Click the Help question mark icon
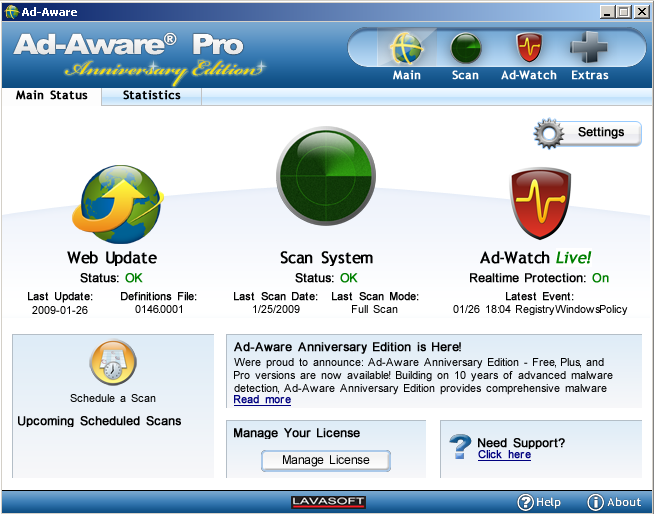 (x=525, y=502)
